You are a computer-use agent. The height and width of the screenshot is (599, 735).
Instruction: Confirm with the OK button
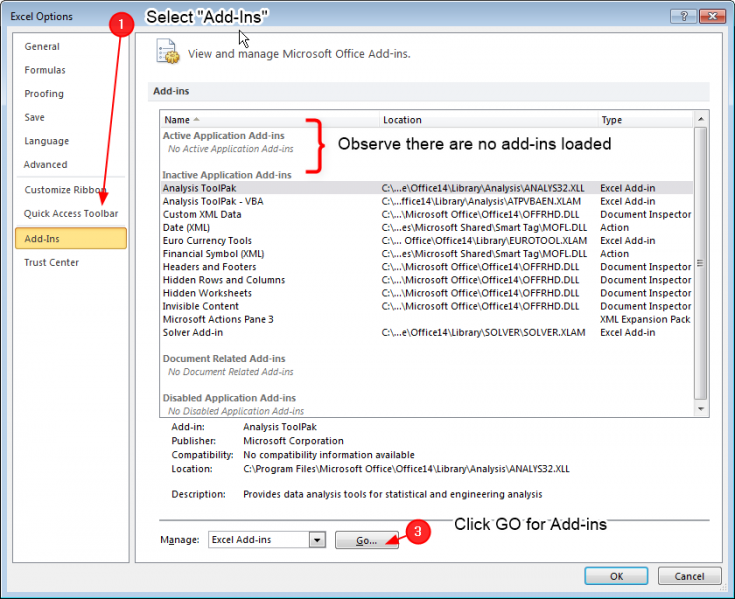click(616, 576)
